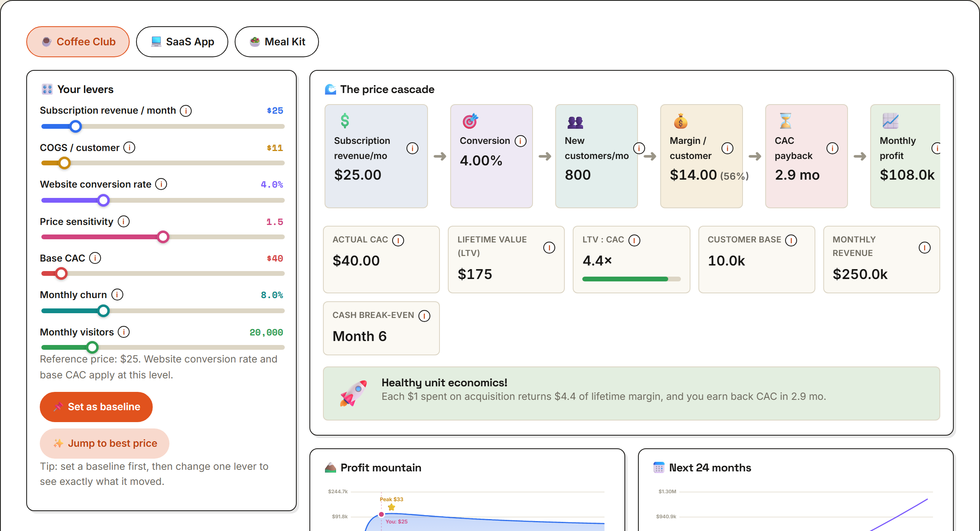The width and height of the screenshot is (980, 531).
Task: Click the Next 24 months calendar icon
Action: (659, 468)
